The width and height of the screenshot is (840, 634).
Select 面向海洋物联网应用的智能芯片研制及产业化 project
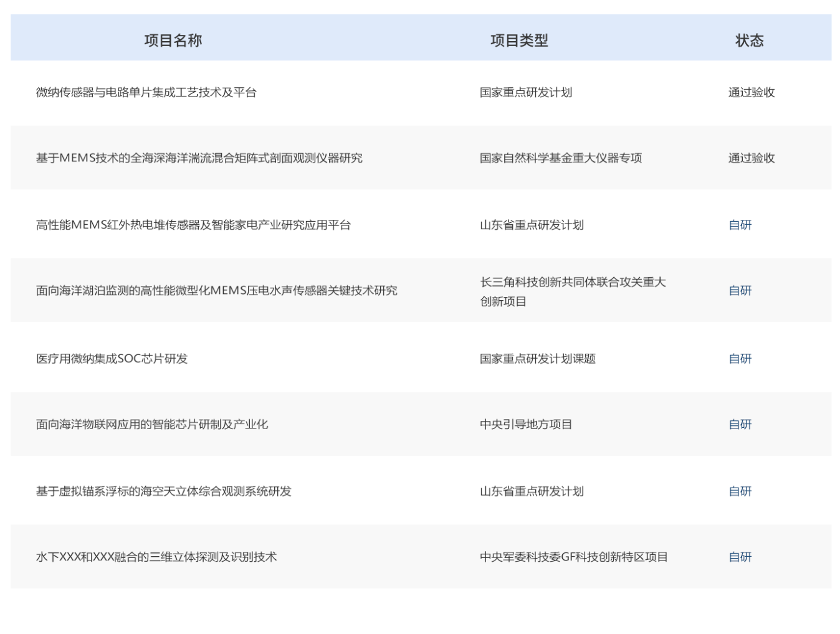(x=152, y=425)
